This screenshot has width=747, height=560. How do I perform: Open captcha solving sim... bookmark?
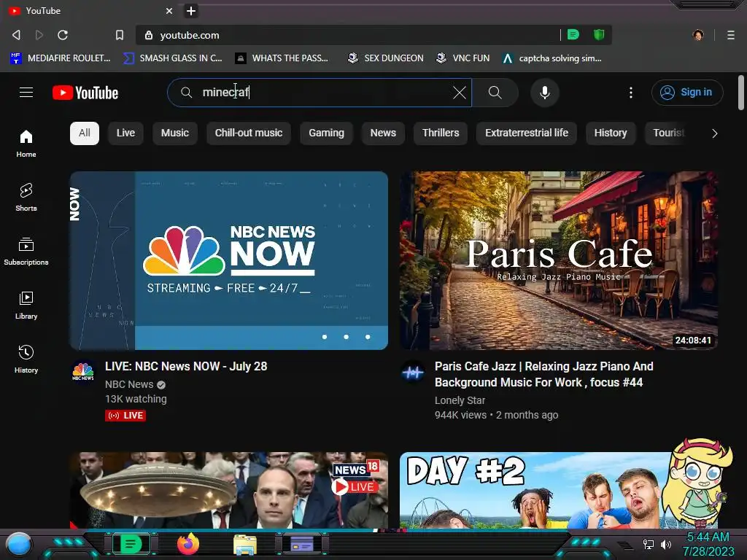(552, 58)
